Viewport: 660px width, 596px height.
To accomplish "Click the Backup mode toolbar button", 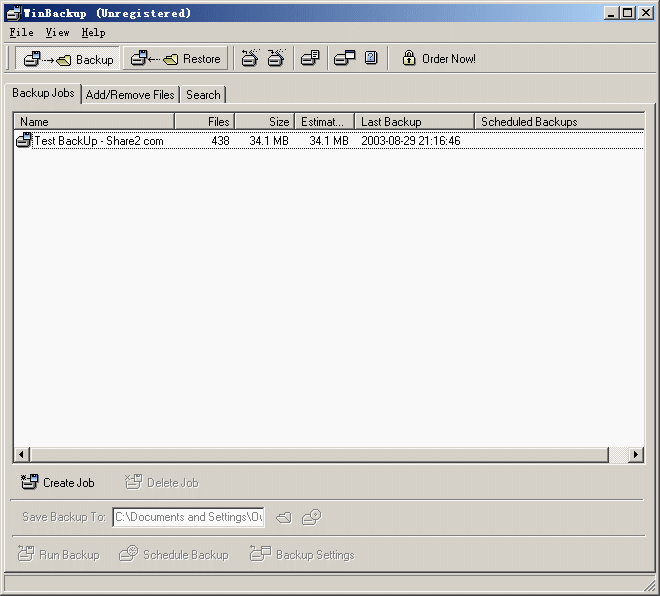I will [x=68, y=59].
